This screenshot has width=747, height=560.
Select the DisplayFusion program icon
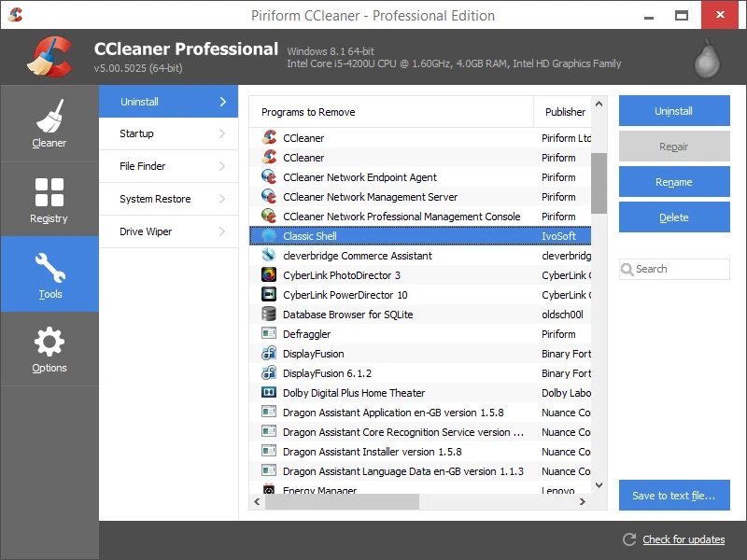268,353
